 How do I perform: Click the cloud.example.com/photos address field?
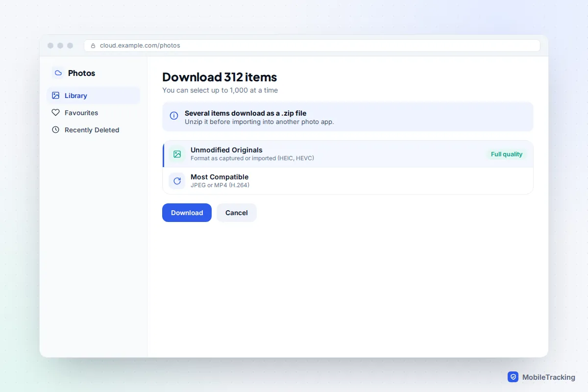(312, 46)
